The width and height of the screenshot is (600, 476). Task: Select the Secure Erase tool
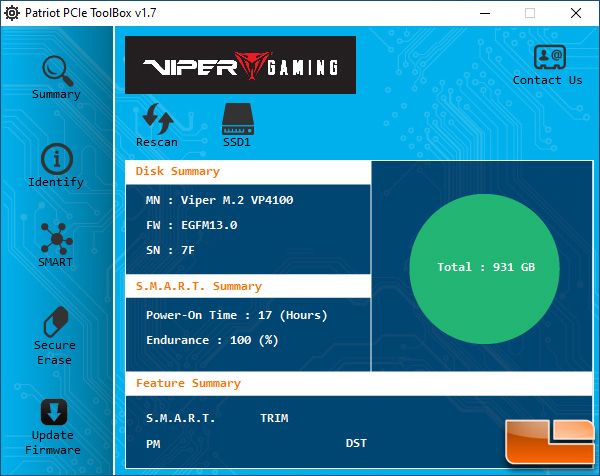(x=55, y=336)
